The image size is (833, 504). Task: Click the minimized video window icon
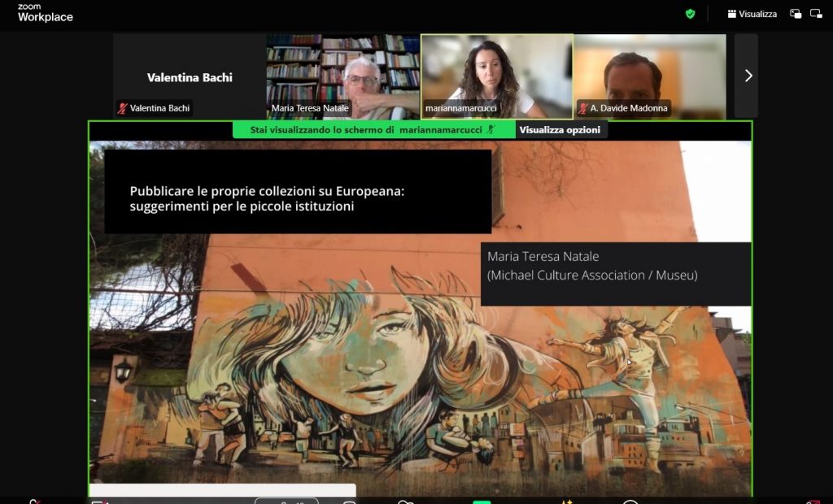(x=816, y=14)
